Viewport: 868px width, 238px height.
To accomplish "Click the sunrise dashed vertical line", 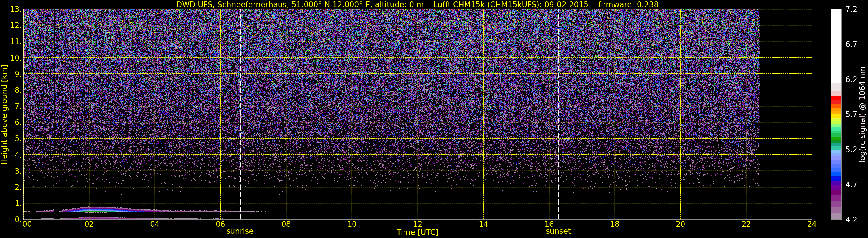I will click(240, 114).
